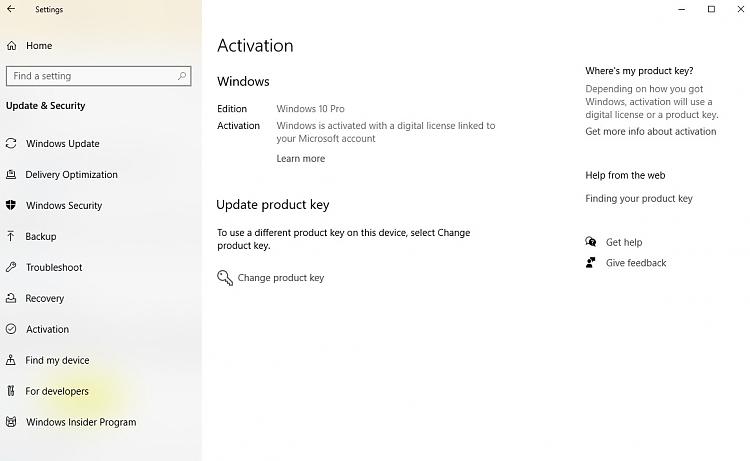Click the Windows Security shield icon
This screenshot has height=461, width=750.
click(11, 205)
